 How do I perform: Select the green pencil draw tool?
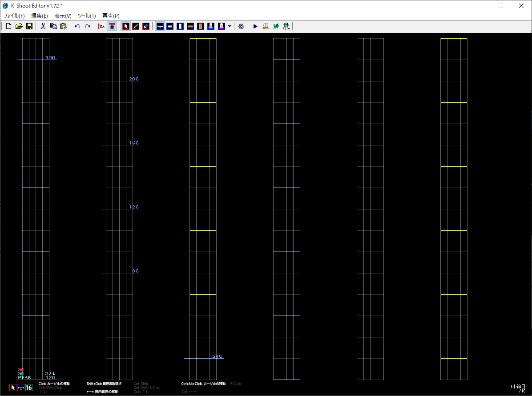136,26
